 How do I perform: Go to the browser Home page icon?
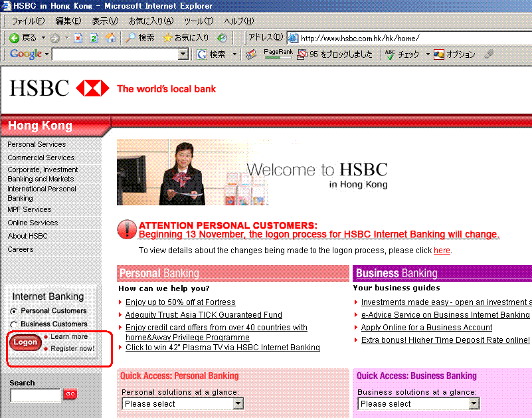[110, 38]
